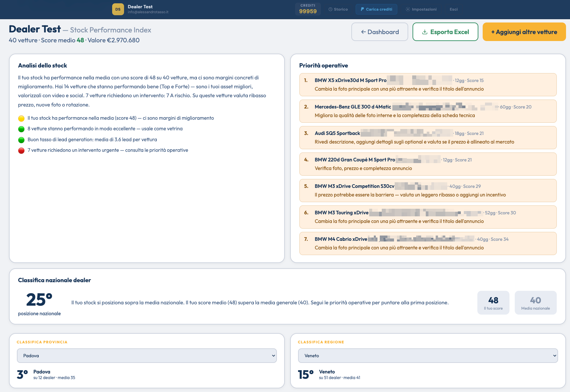Image resolution: width=570 pixels, height=392 pixels.
Task: Click the green vetrina performance indicator dot
Action: (21, 129)
